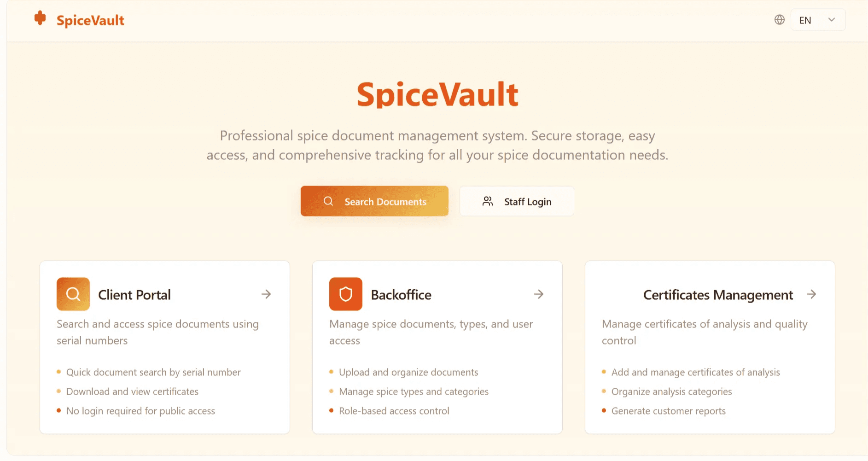
Task: Click the Search Documents button
Action: [x=374, y=201]
